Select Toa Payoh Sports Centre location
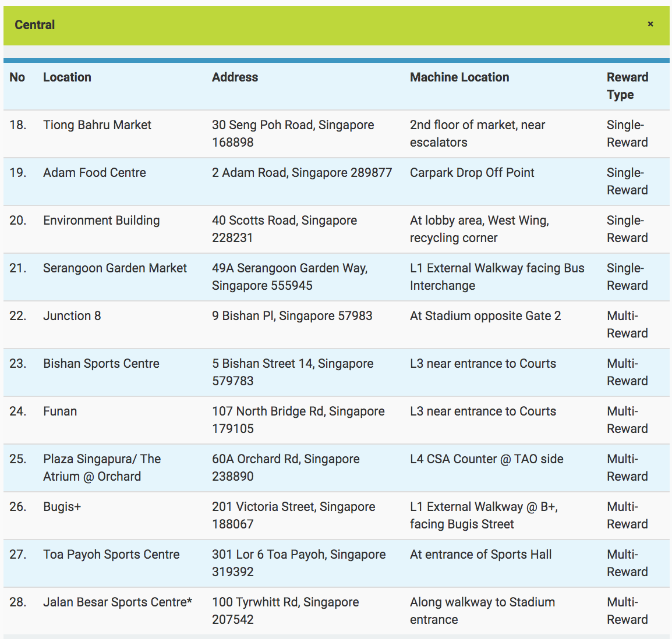672x639 pixels. pyautogui.click(x=111, y=554)
